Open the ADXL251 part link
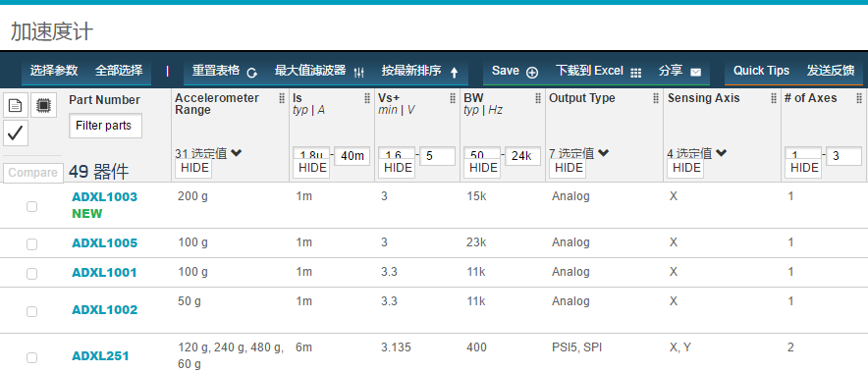 [x=100, y=356]
